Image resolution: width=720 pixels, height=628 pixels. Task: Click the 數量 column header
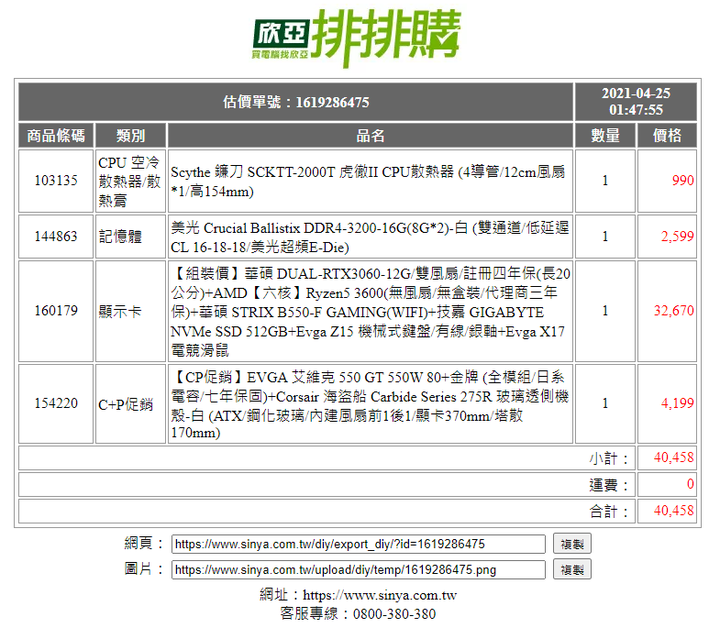(605, 135)
